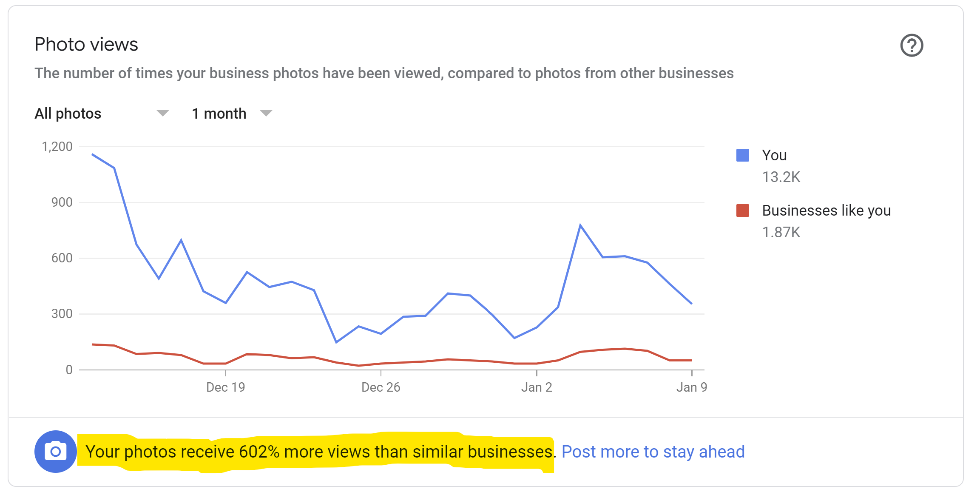The height and width of the screenshot is (492, 980).
Task: Click the 13.2K total under You
Action: point(781,177)
